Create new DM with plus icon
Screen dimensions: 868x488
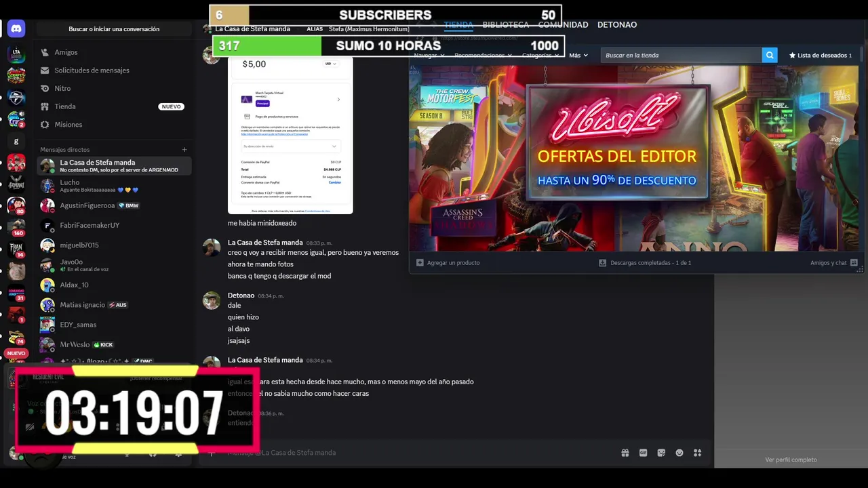[184, 150]
